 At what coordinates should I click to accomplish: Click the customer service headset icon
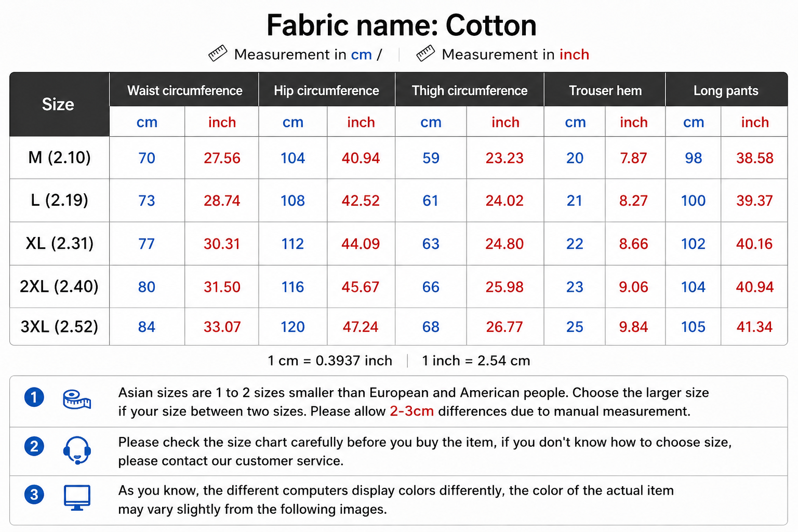pos(77,450)
